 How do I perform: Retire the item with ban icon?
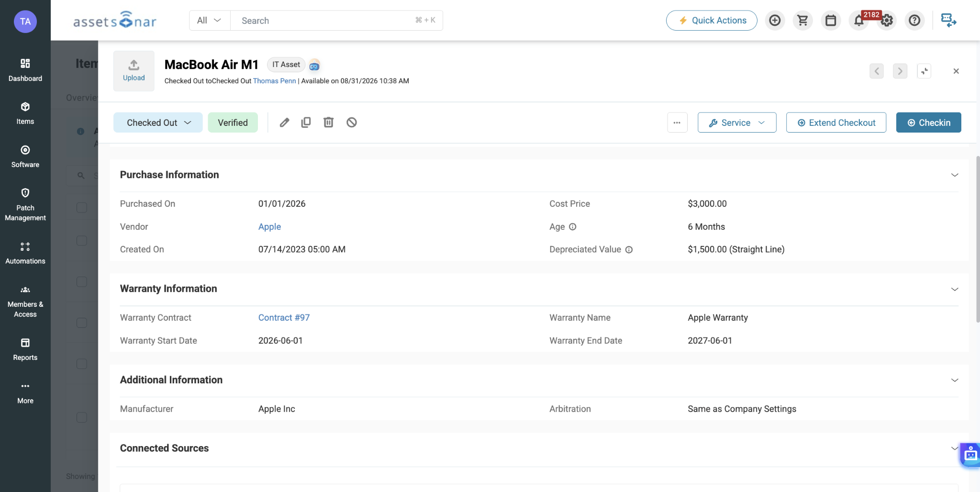(x=352, y=123)
